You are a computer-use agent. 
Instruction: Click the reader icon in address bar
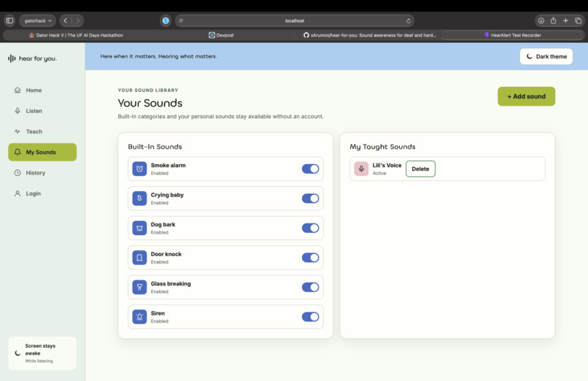point(181,20)
